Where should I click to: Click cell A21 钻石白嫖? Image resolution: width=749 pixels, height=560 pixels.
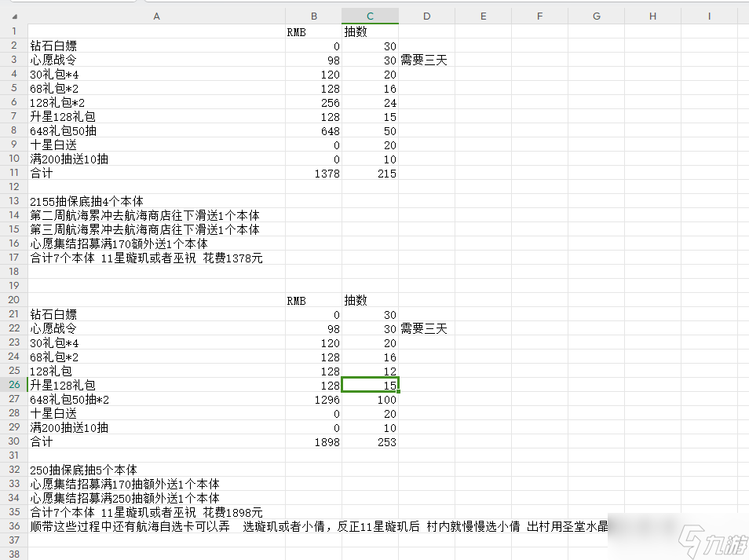click(x=157, y=314)
